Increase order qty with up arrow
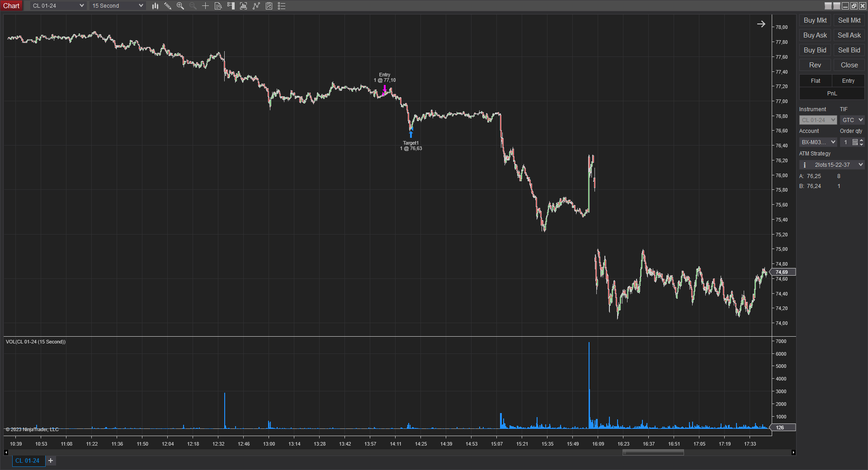The height and width of the screenshot is (470, 868). [862, 140]
